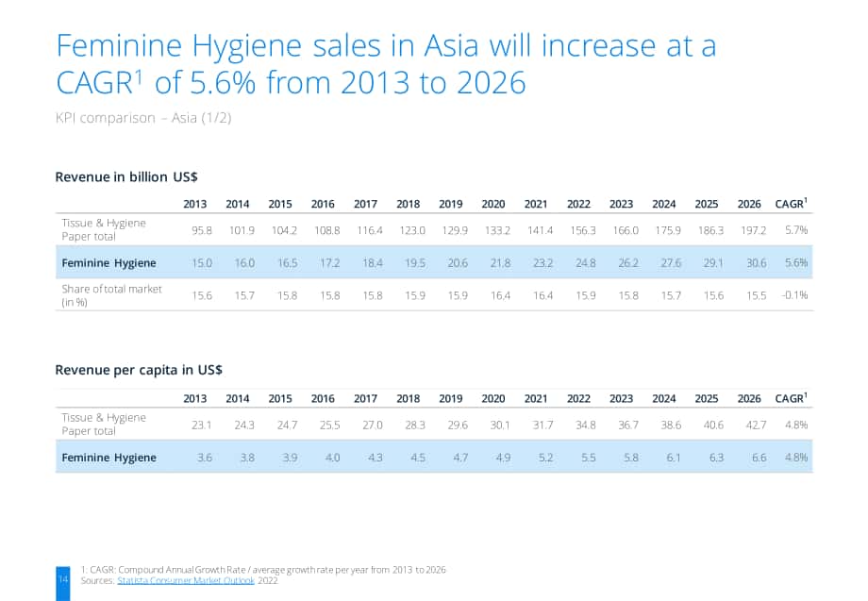Click Feminine Hygiene per capita 4.0 for 2016

pyautogui.click(x=333, y=458)
